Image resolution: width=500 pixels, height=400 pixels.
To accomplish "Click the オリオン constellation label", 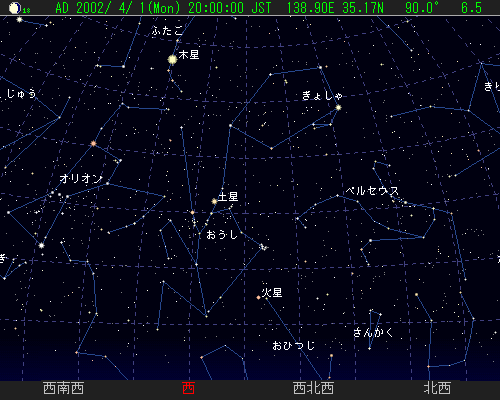I will point(81,179).
